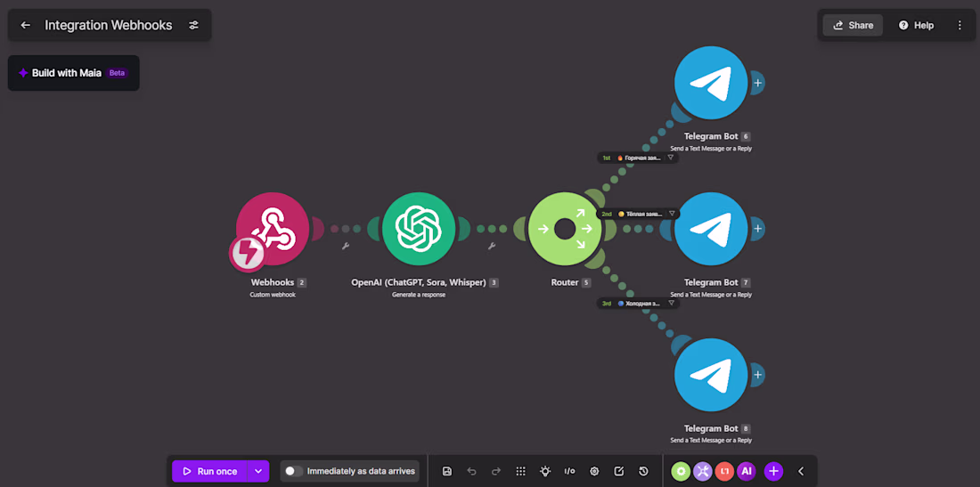Click the Custom webhook subtitle
This screenshot has width=980, height=487.
coord(273,295)
